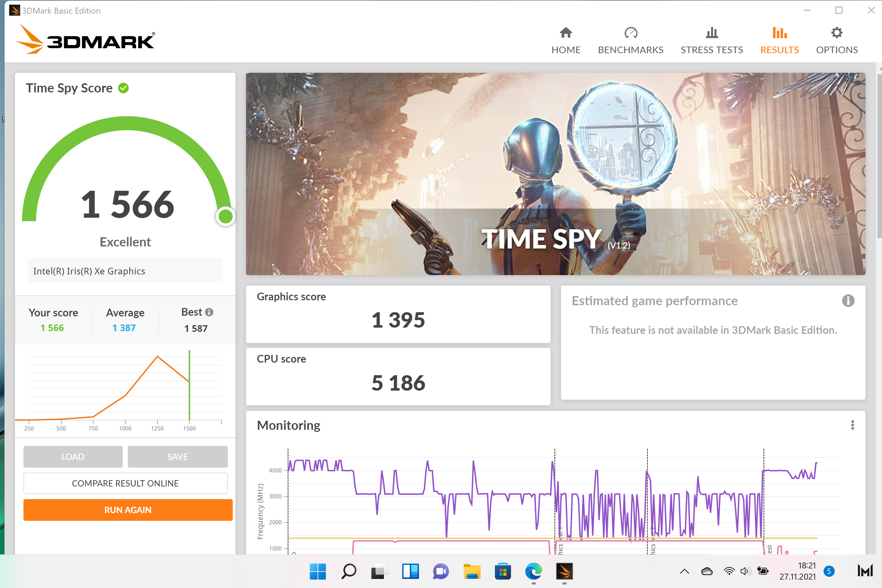Open Widgets from the taskbar
The width and height of the screenshot is (882, 588).
click(410, 571)
